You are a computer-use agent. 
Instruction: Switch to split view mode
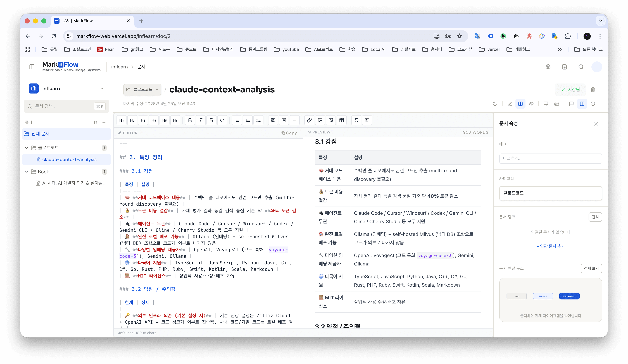(x=520, y=104)
